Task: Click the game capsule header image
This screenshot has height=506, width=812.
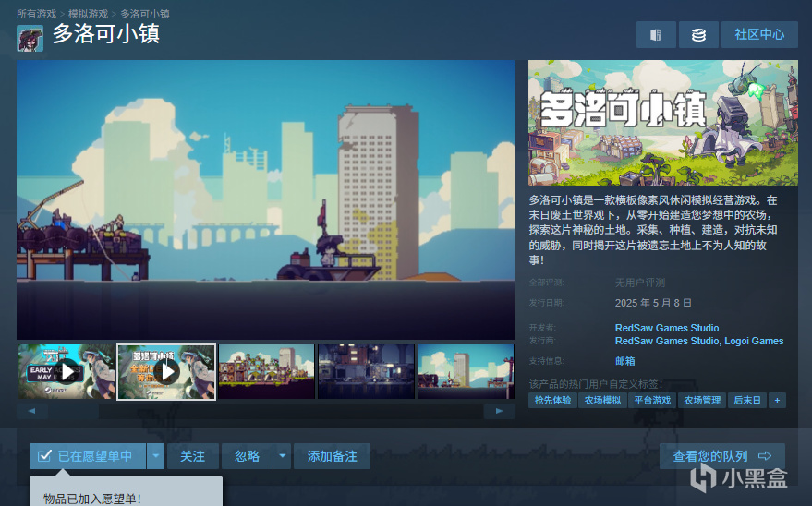Action: click(x=663, y=123)
